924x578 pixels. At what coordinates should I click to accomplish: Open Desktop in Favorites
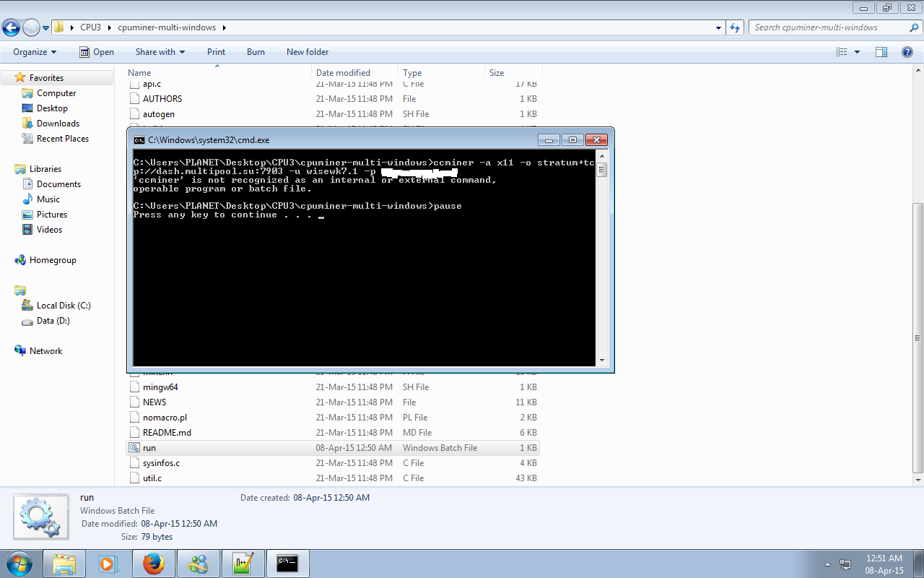(x=52, y=108)
